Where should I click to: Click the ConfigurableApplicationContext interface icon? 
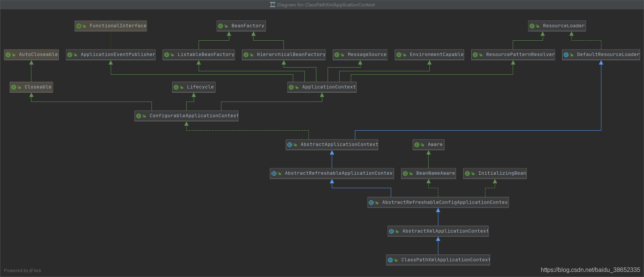pos(139,116)
